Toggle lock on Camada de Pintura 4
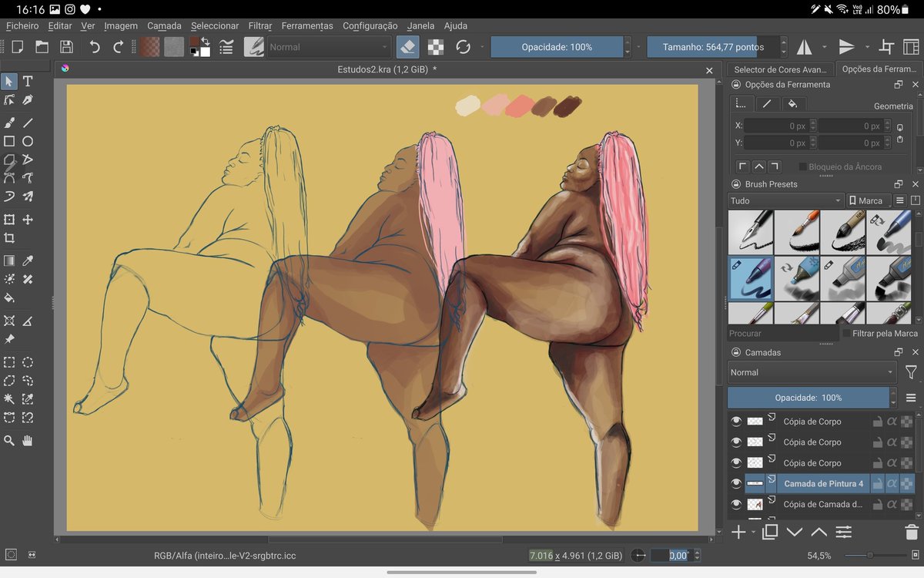Screen dimensions: 924x578 pos(877,484)
